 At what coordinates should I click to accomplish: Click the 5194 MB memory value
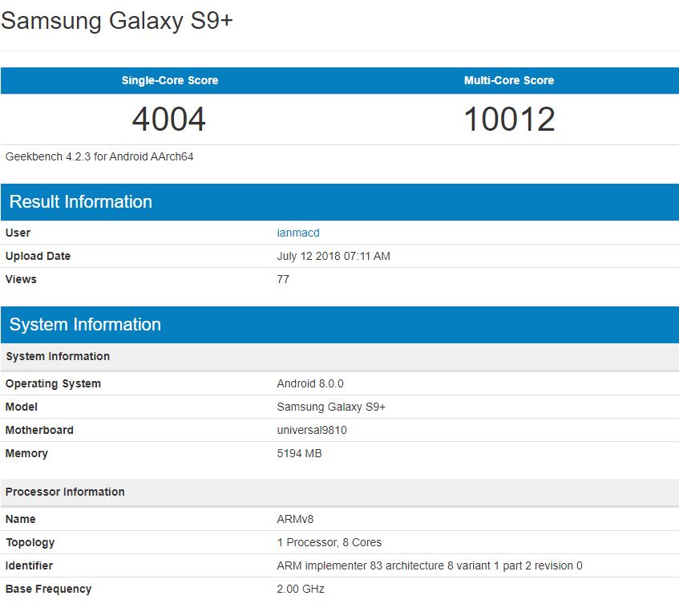coord(299,453)
